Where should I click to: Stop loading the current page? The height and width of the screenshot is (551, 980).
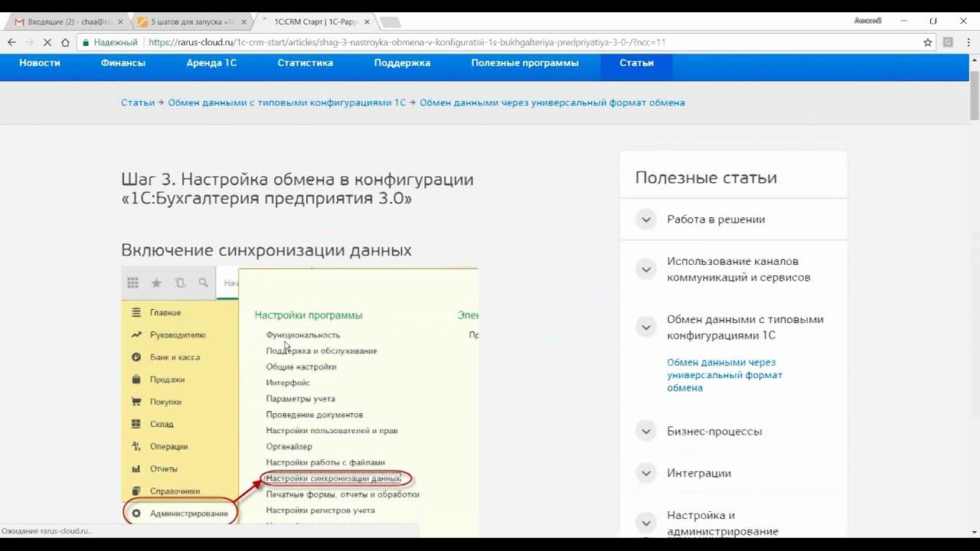(47, 43)
